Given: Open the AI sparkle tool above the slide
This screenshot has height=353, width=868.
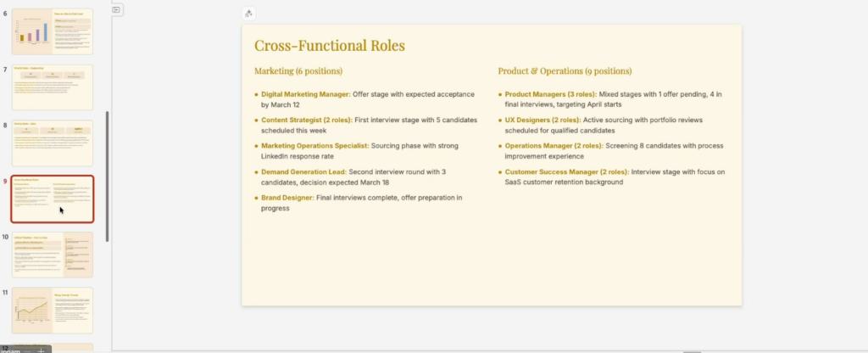Looking at the screenshot, I should [x=248, y=13].
